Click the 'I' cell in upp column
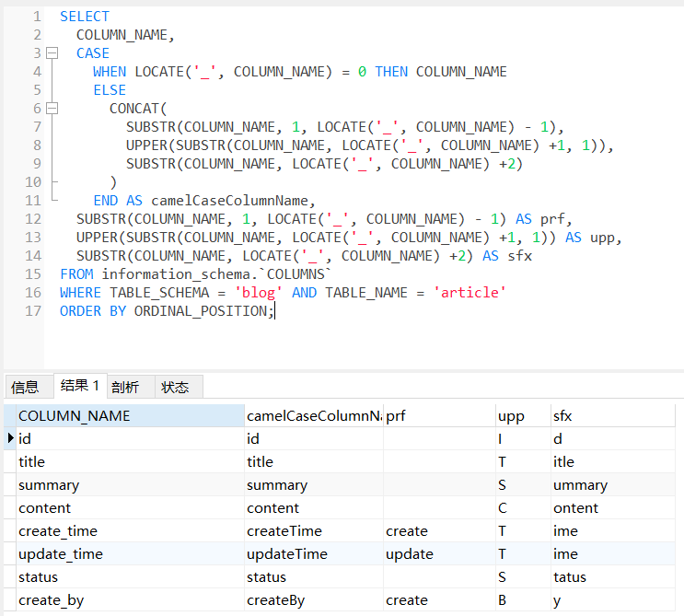 [524, 439]
